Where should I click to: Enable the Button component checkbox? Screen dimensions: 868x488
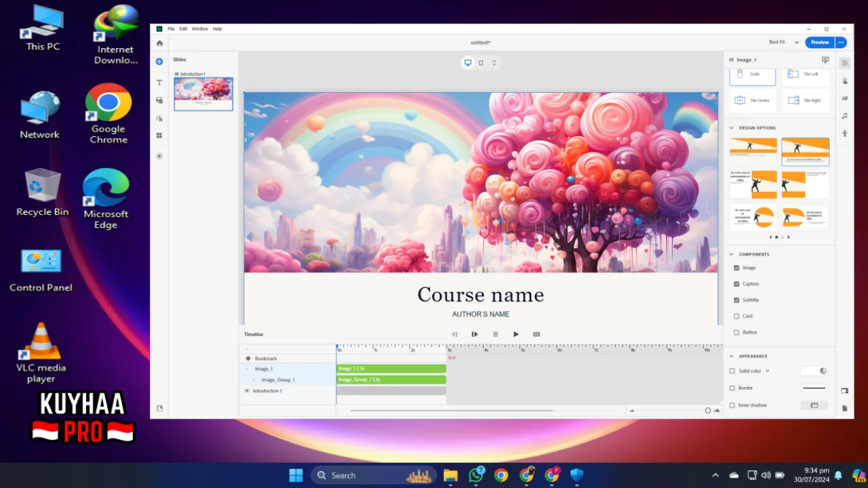click(x=736, y=332)
